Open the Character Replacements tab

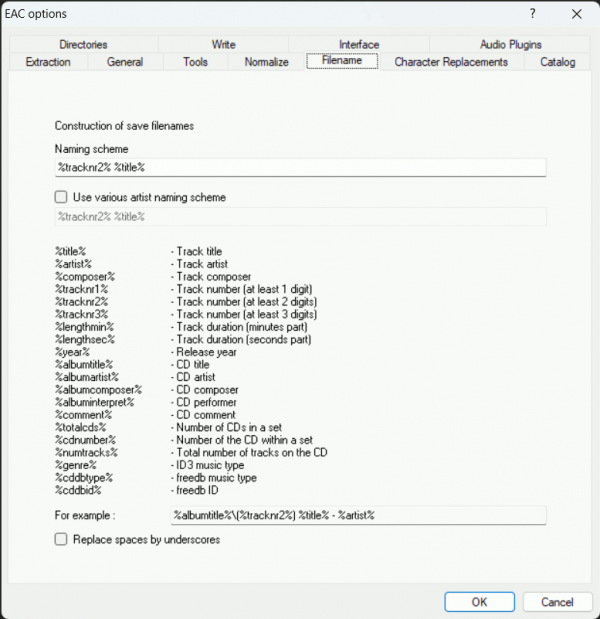451,62
